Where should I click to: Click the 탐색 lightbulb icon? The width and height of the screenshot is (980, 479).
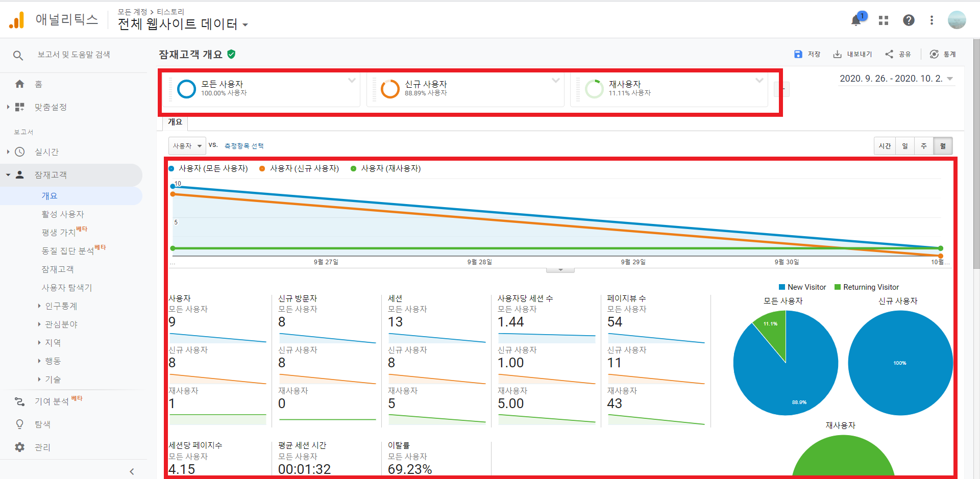[x=19, y=424]
